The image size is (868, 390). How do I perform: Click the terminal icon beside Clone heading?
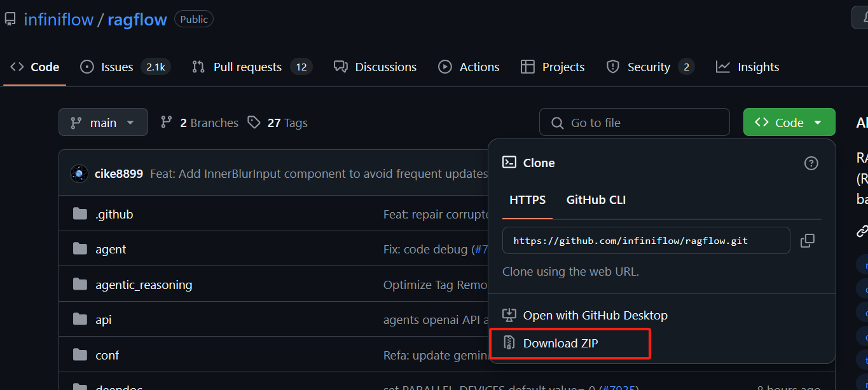pyautogui.click(x=509, y=163)
